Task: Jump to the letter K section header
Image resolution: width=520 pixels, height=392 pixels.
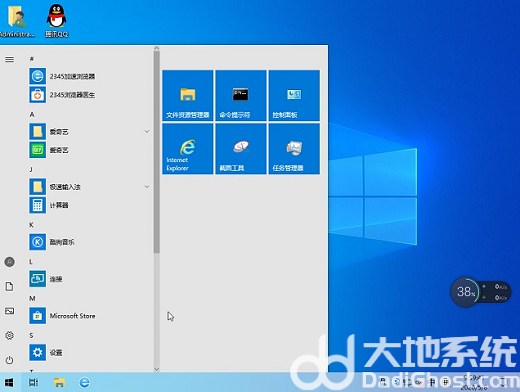Action: (31, 225)
